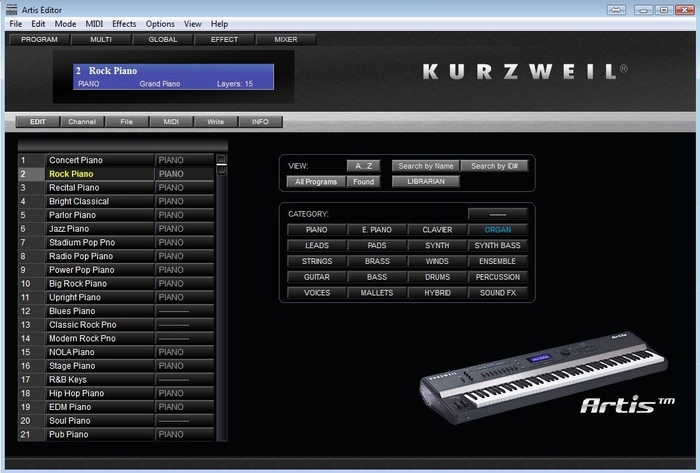Open the View menu
Image resolution: width=700 pixels, height=473 pixels.
point(192,24)
